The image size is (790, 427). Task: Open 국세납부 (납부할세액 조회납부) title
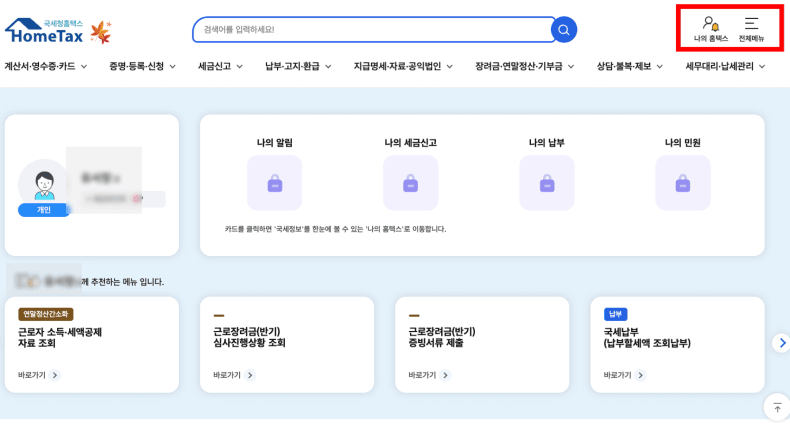[x=647, y=337]
